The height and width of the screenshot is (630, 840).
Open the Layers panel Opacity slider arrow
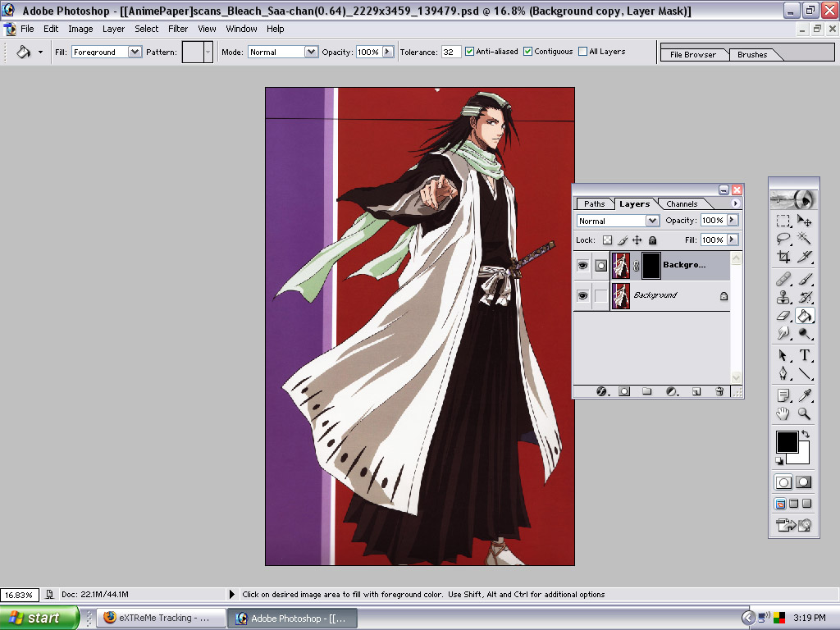733,220
